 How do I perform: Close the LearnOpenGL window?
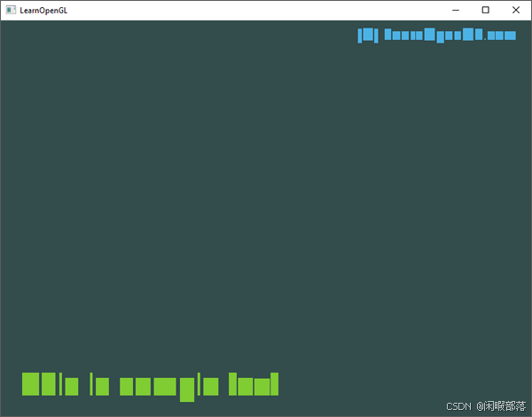click(516, 10)
